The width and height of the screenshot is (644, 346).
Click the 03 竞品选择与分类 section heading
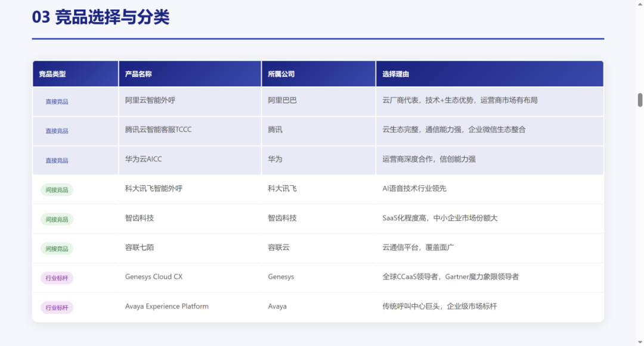(x=101, y=17)
